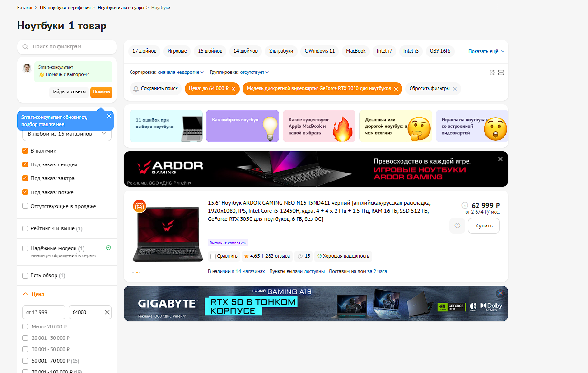The width and height of the screenshot is (588, 373).
Task: Open the 'В любом из 15 магазинов' dropdown
Action: coord(67,134)
